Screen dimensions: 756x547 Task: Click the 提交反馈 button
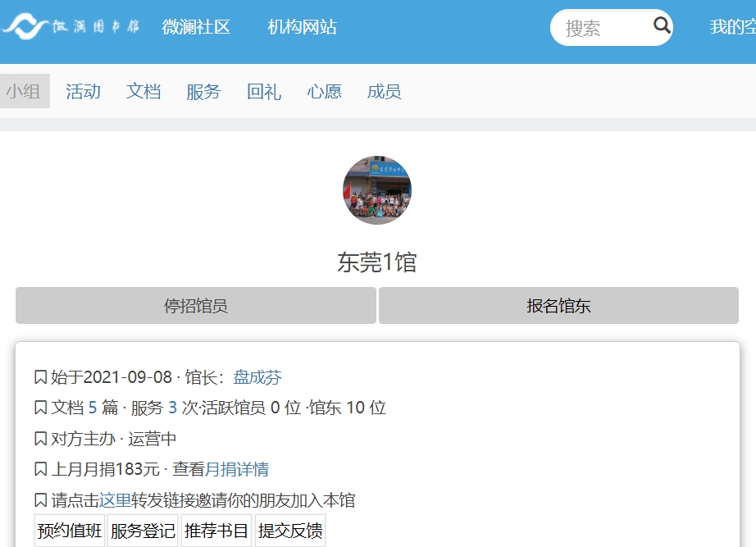point(290,531)
